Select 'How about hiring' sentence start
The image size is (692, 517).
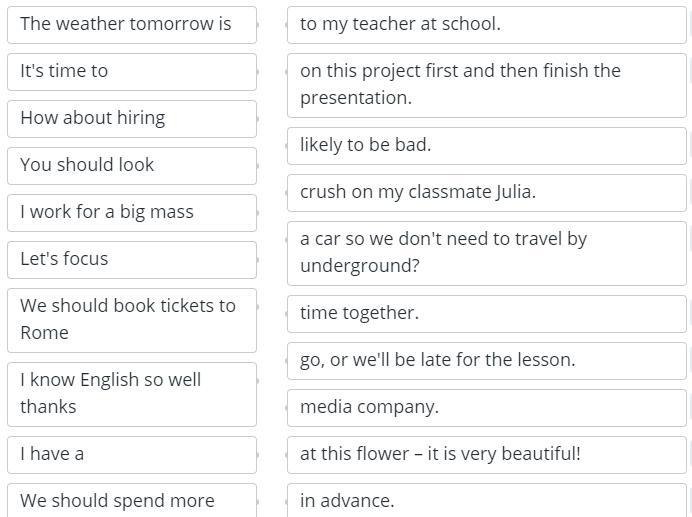click(131, 118)
